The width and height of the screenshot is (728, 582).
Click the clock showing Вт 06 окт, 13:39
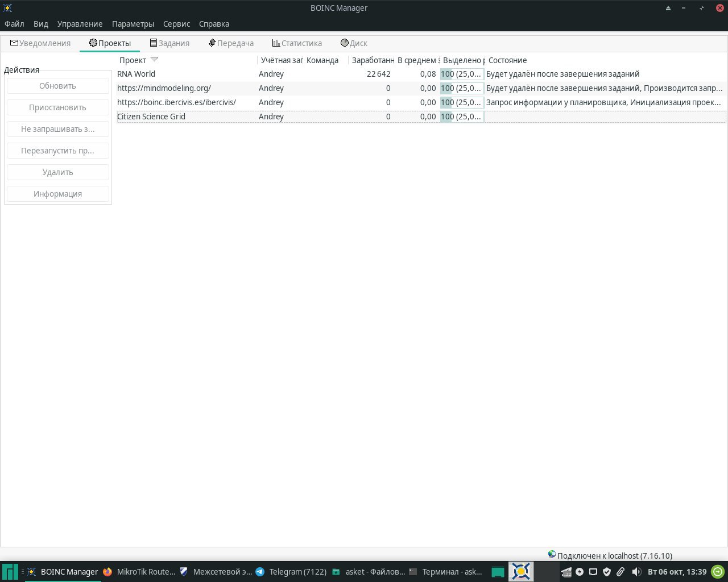tap(677, 572)
